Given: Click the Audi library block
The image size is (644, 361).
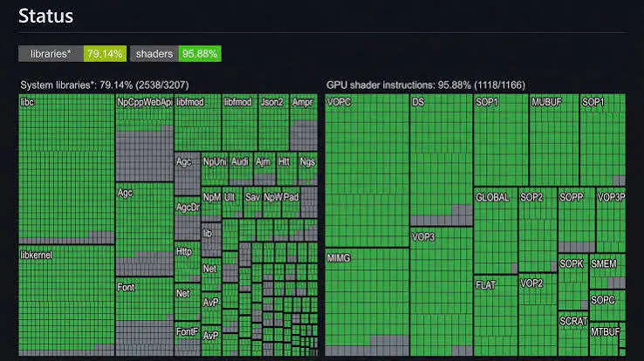Looking at the screenshot, I should [x=241, y=168].
